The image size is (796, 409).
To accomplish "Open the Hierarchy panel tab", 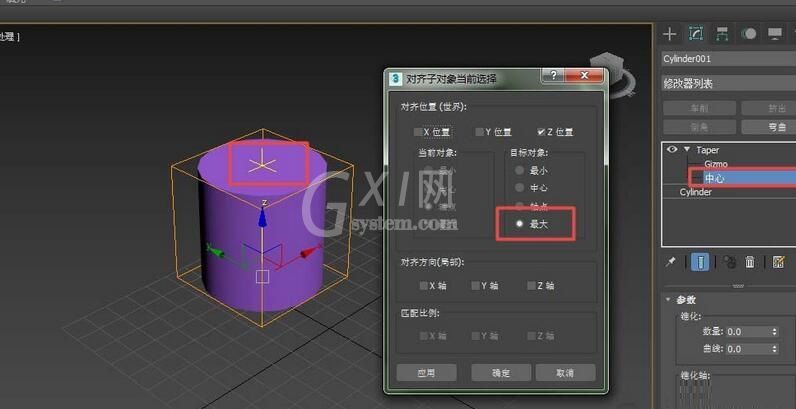I will (721, 34).
